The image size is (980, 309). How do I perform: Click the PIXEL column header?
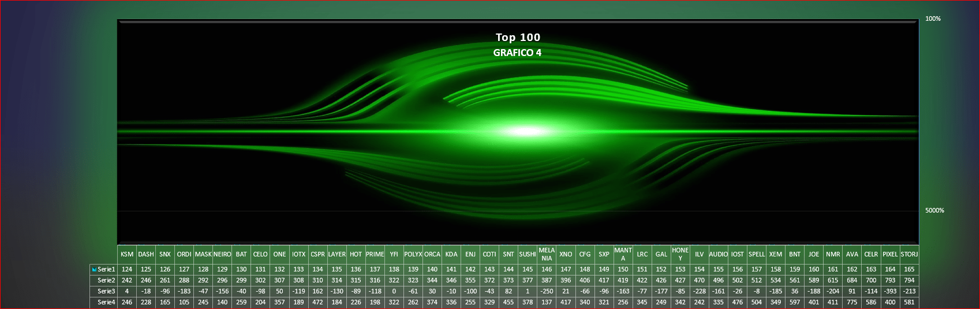(x=890, y=254)
